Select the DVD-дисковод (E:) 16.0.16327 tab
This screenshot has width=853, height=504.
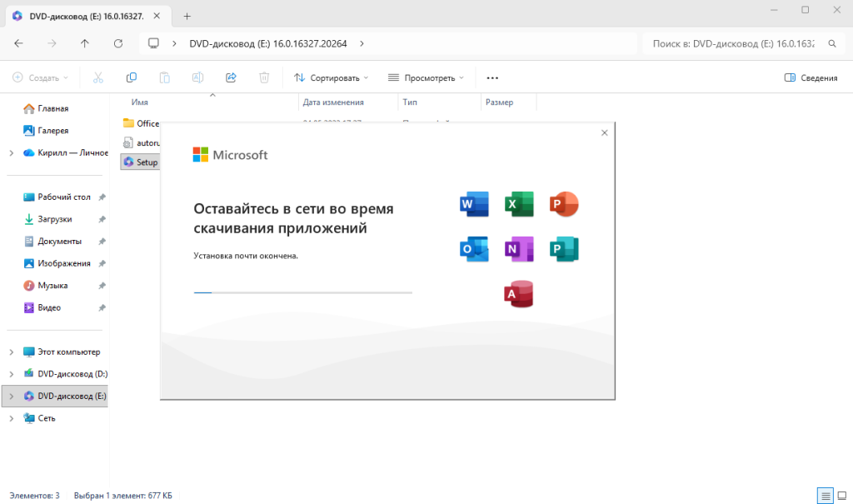87,17
